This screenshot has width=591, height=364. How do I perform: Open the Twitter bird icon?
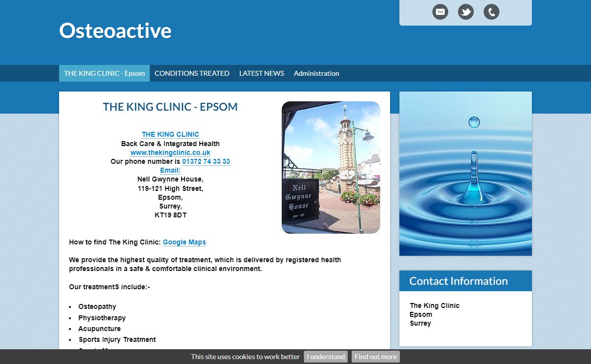[466, 12]
